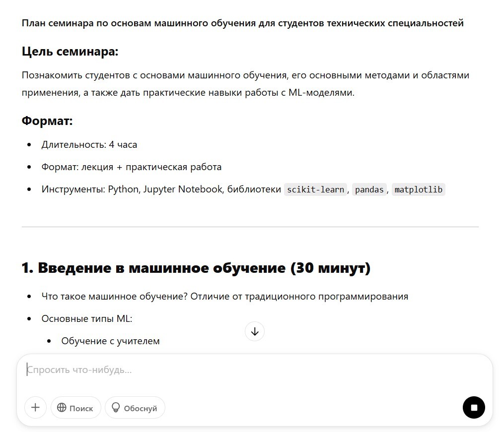Click the pandas code chip

tap(369, 189)
